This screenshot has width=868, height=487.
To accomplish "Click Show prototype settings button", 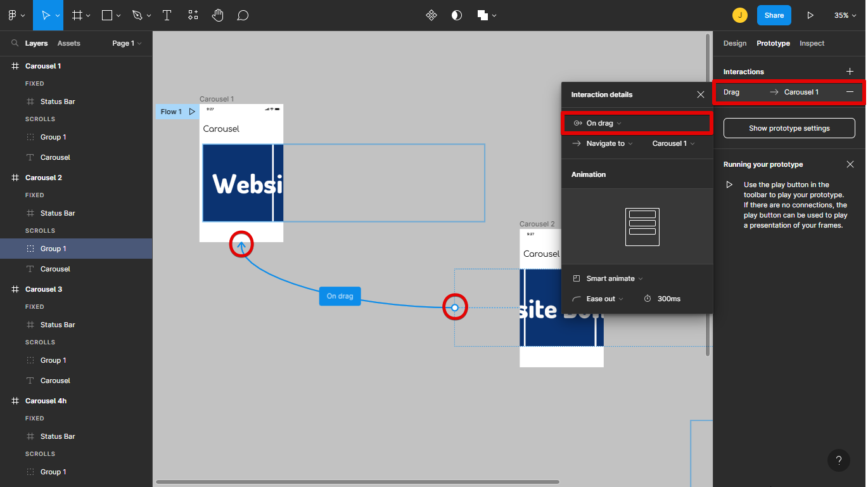I will click(x=789, y=128).
